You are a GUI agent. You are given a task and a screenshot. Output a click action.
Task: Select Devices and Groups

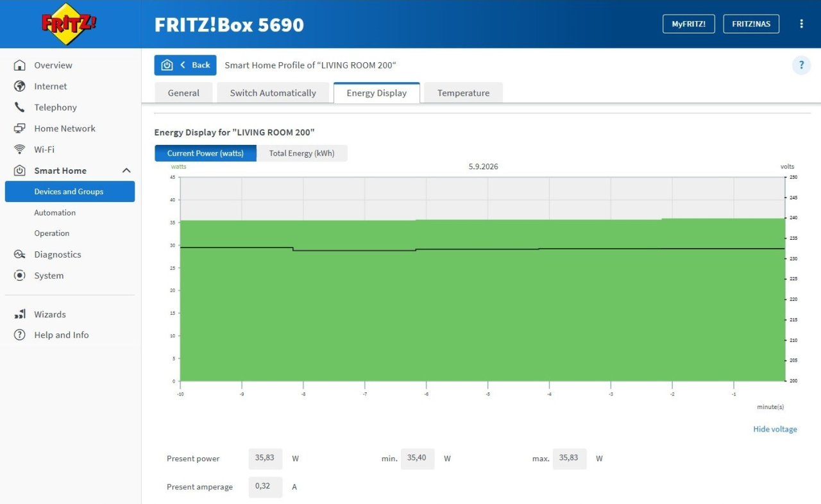coord(70,192)
